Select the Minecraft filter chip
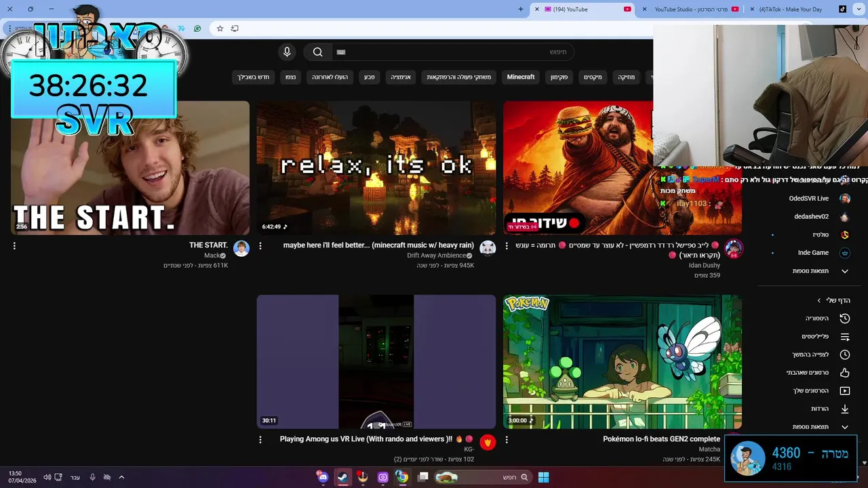The width and height of the screenshot is (868, 488). [x=521, y=77]
